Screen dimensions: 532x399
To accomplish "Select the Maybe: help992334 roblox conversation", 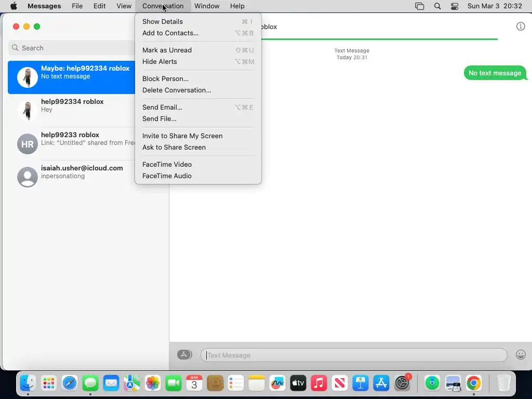I will click(72, 77).
